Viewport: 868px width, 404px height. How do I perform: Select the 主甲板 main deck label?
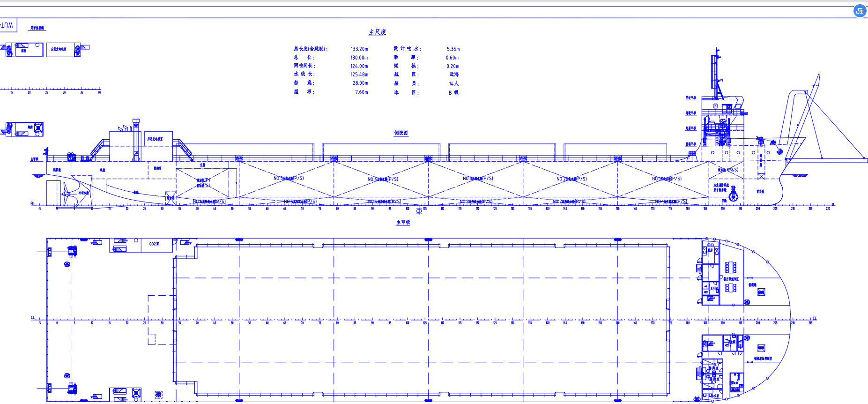click(403, 222)
